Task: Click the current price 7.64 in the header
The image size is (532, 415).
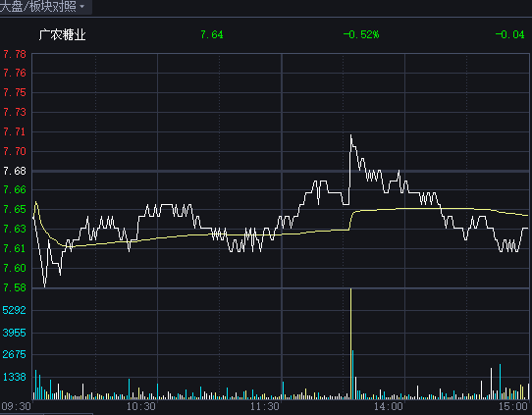Action: [212, 34]
